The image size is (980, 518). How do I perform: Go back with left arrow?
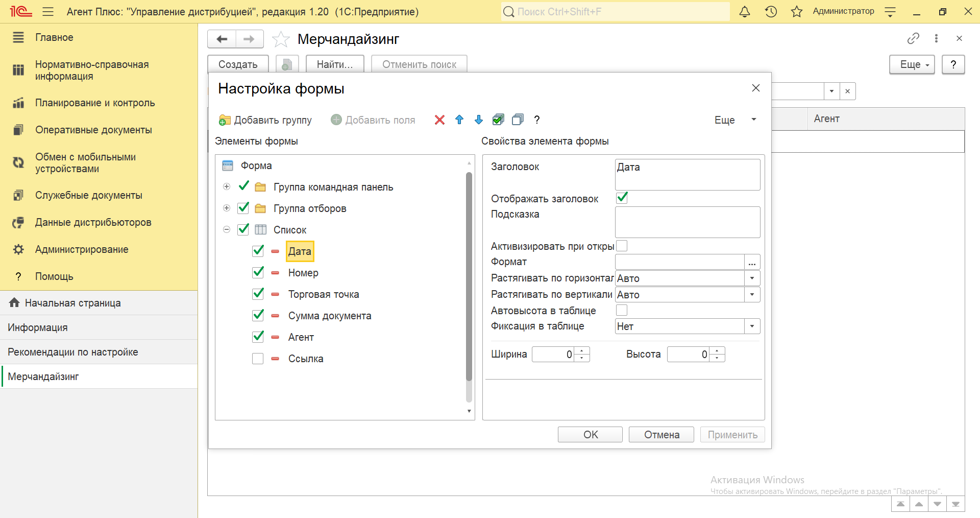222,39
